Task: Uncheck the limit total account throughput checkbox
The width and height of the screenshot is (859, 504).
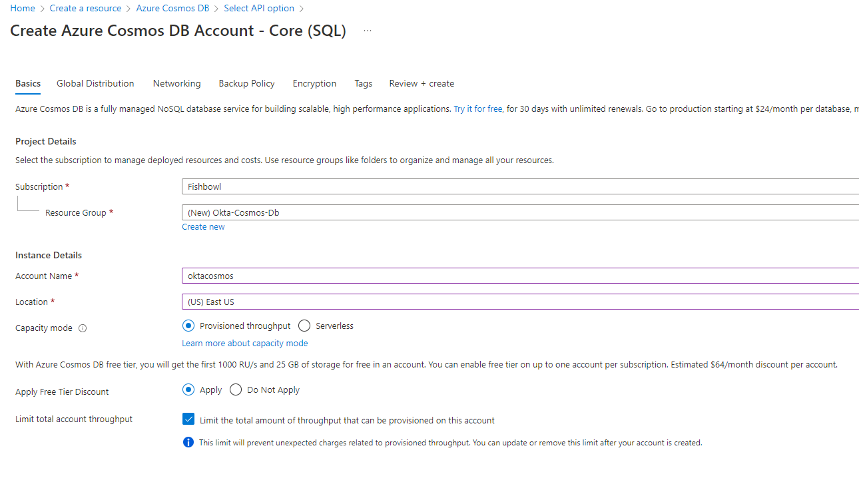Action: point(188,419)
